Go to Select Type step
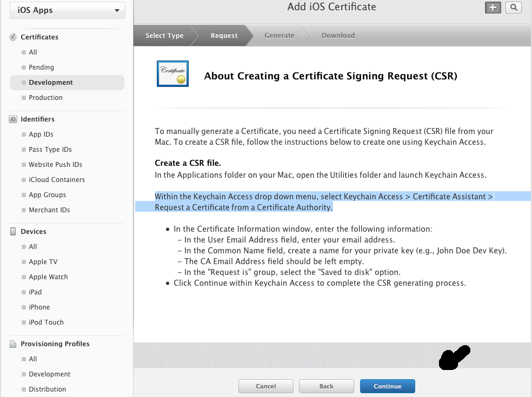Screen dimensions: 532x397 [x=164, y=35]
